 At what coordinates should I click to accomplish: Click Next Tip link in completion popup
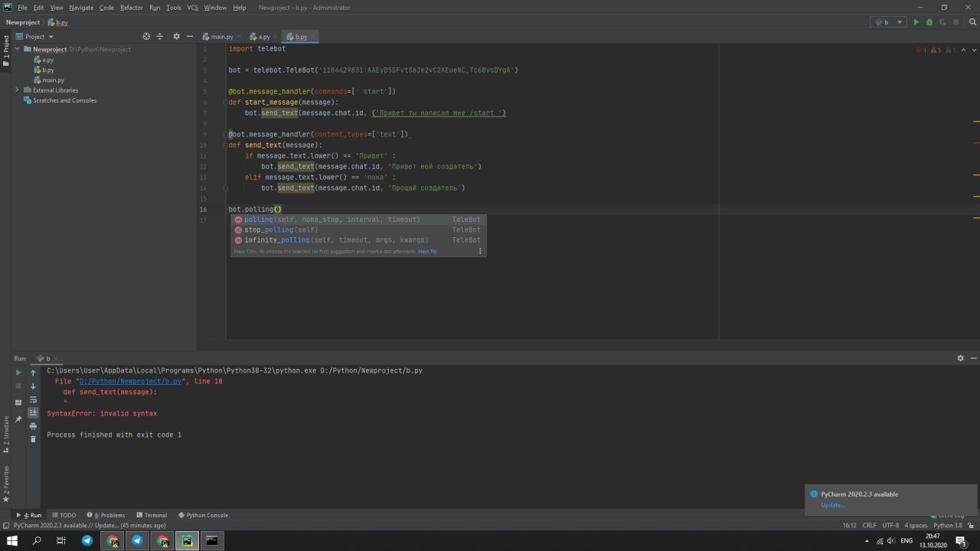coord(427,251)
